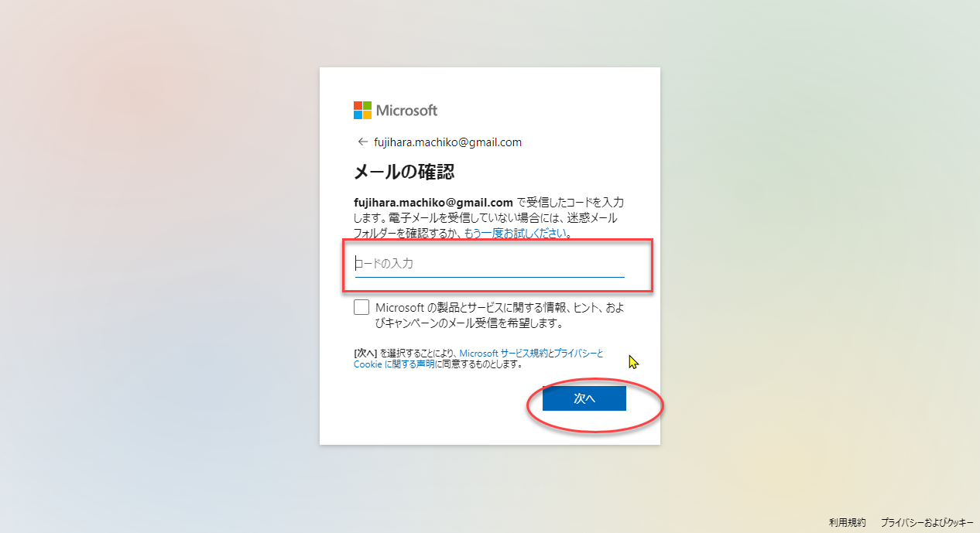Select the fujihara.machiko@gmail.com address beside the back arrow
The height and width of the screenshot is (533, 980).
447,142
